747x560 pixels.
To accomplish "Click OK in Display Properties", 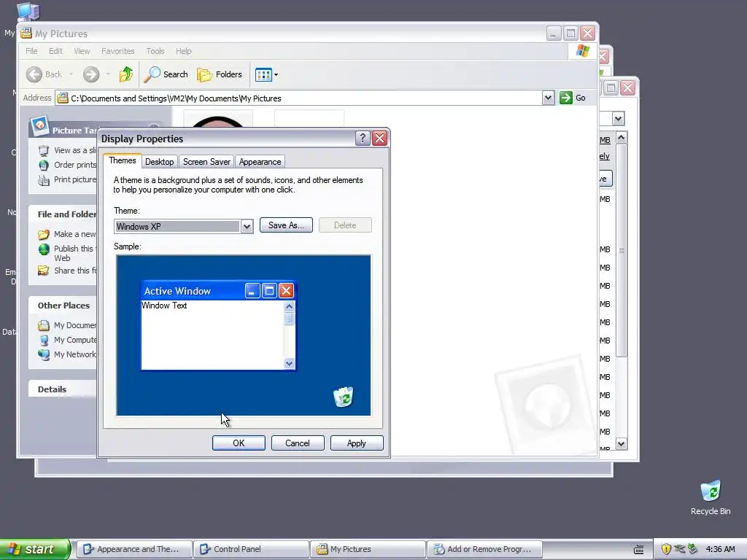I will pos(239,443).
